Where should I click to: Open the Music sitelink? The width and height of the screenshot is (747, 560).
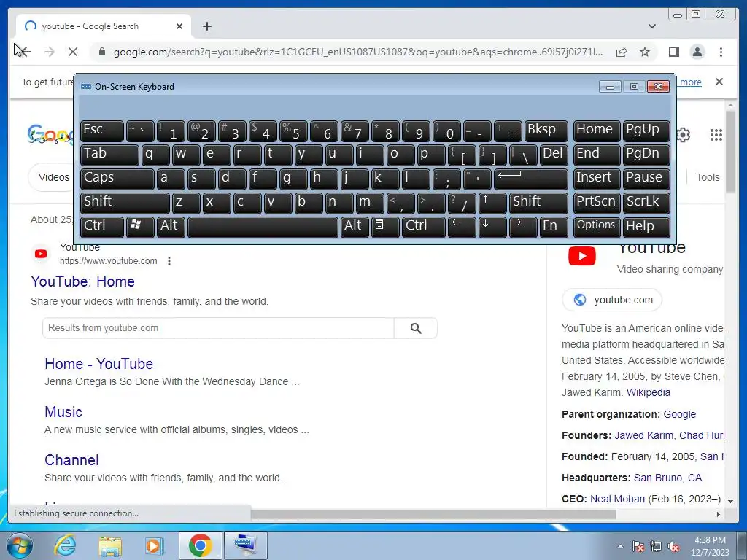(63, 412)
